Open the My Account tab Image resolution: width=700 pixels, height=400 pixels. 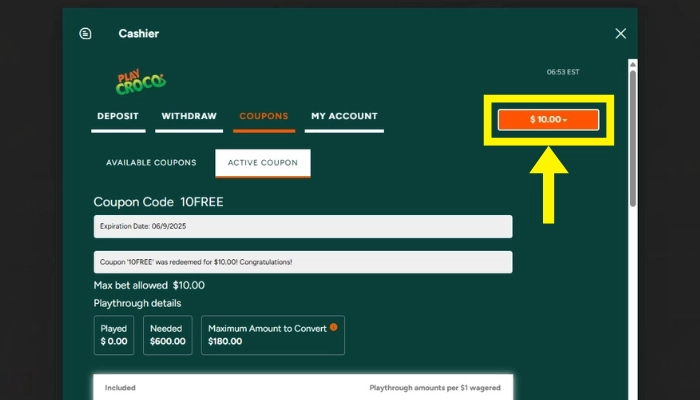click(x=344, y=116)
